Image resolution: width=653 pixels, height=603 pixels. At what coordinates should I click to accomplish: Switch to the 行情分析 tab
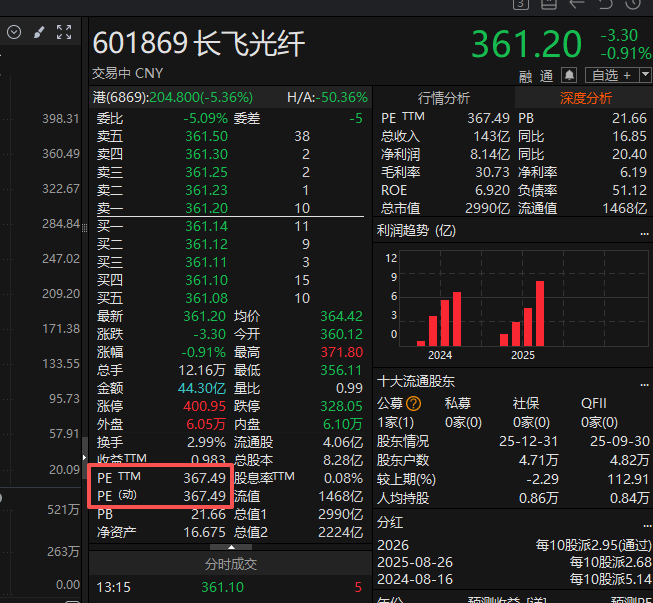coord(443,97)
